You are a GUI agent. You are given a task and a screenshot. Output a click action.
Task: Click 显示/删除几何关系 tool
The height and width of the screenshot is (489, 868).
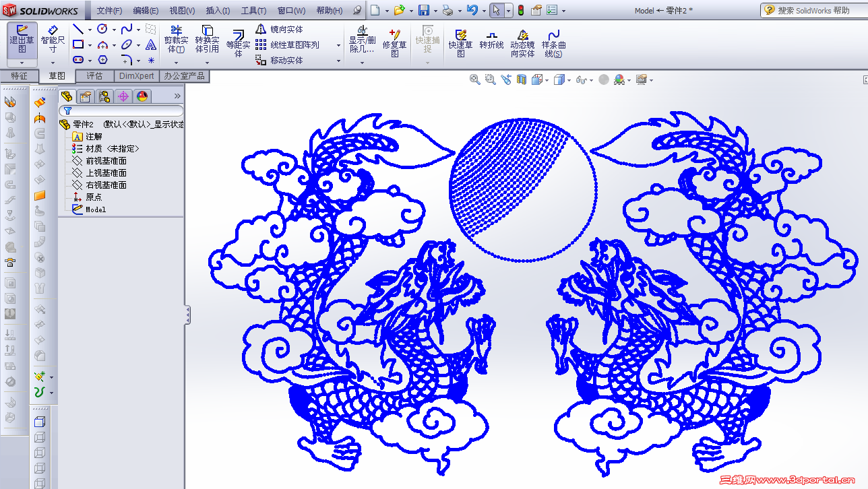362,39
